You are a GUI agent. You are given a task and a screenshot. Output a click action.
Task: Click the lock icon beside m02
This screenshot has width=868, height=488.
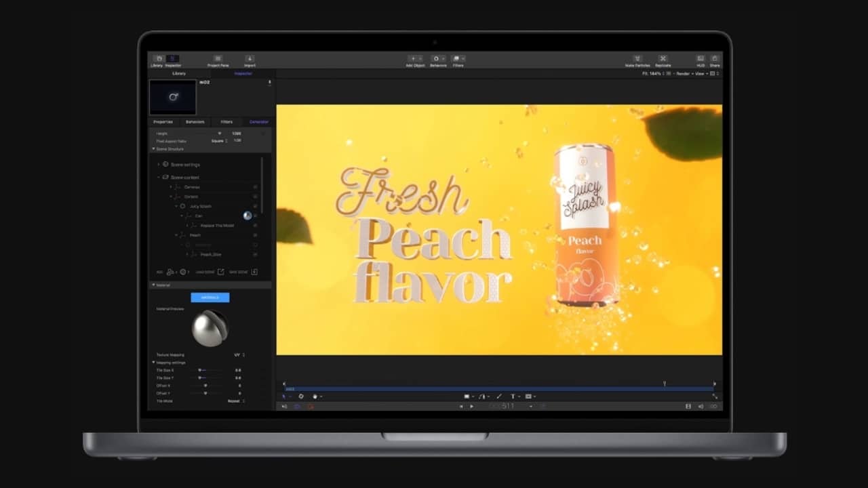269,83
